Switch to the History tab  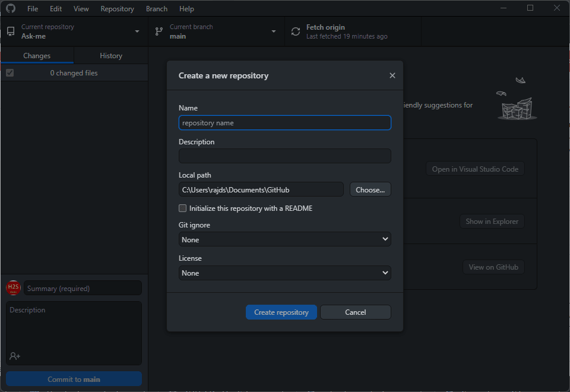tap(110, 55)
